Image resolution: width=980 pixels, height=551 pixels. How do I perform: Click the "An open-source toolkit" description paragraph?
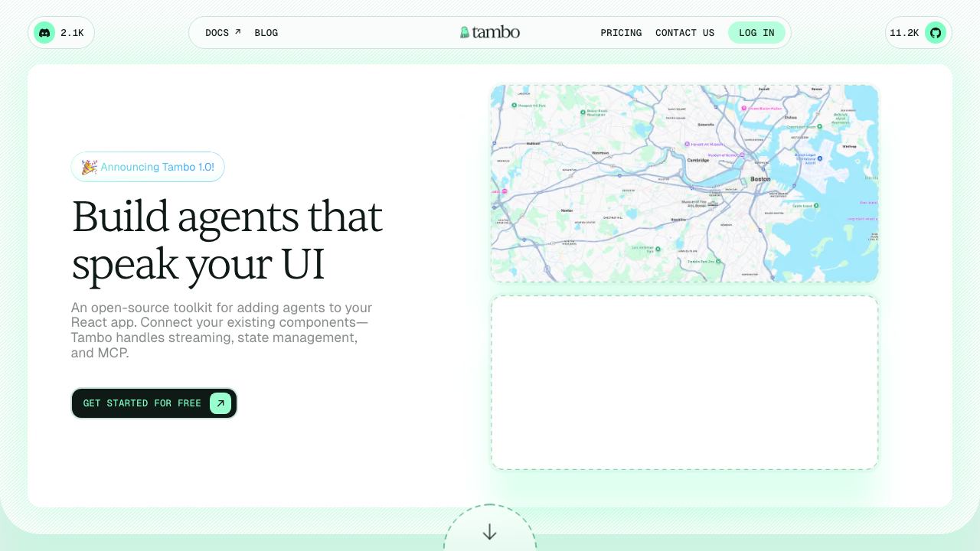[222, 331]
